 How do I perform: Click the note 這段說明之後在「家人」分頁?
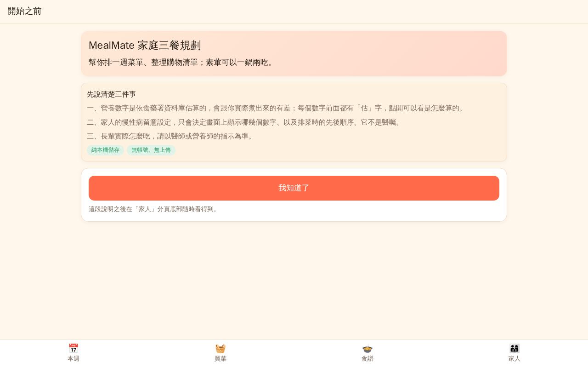[x=154, y=209]
